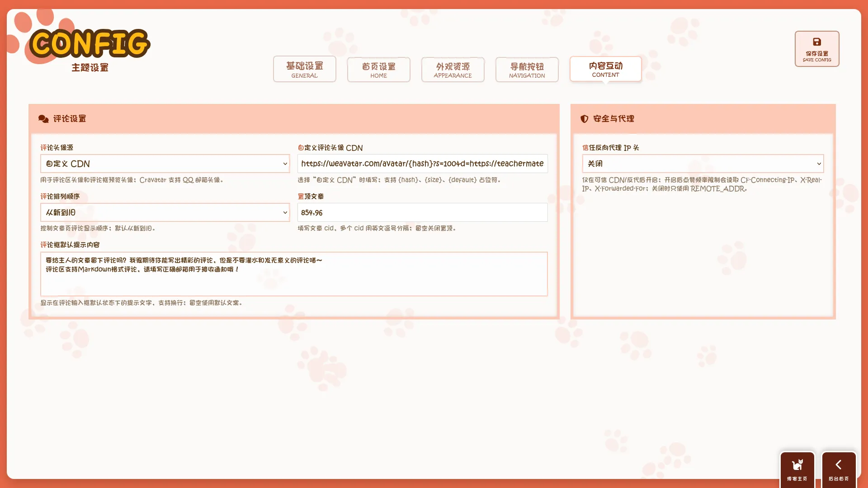Viewport: 868px width, 488px height.
Task: Open the 基础设置 GENERAL tab
Action: click(x=305, y=69)
